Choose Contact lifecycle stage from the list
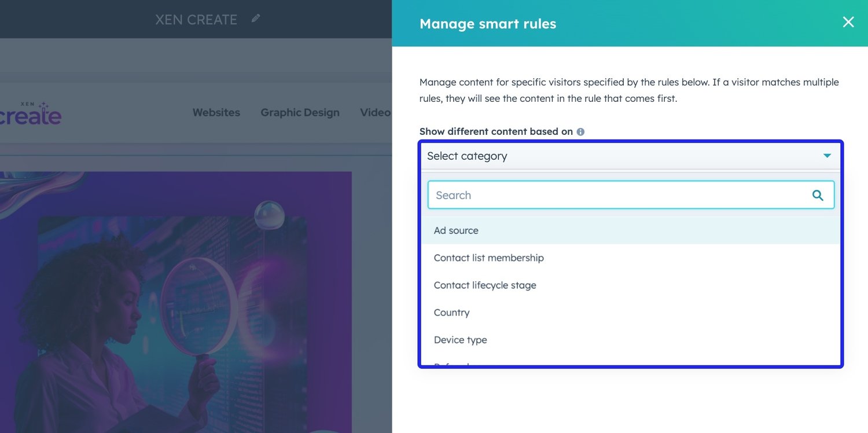The height and width of the screenshot is (433, 868). [x=484, y=285]
